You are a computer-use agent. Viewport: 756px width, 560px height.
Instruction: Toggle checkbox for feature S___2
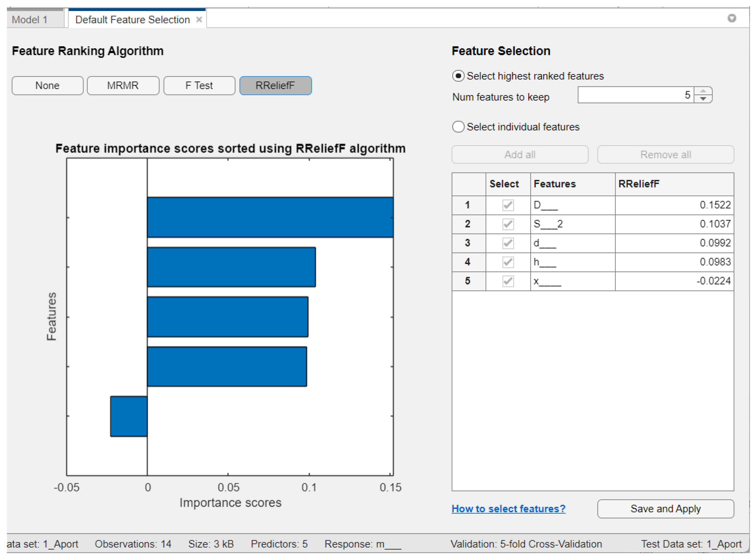pos(508,224)
